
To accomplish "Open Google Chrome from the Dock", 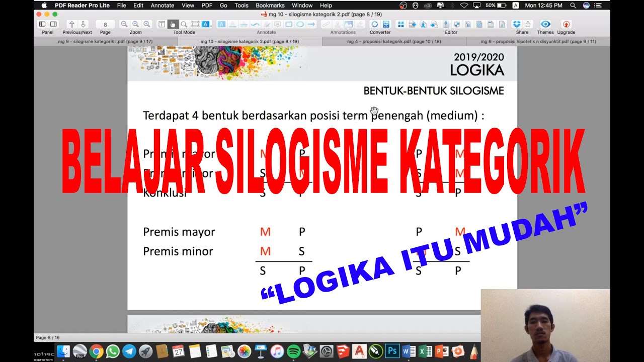I will point(96,351).
